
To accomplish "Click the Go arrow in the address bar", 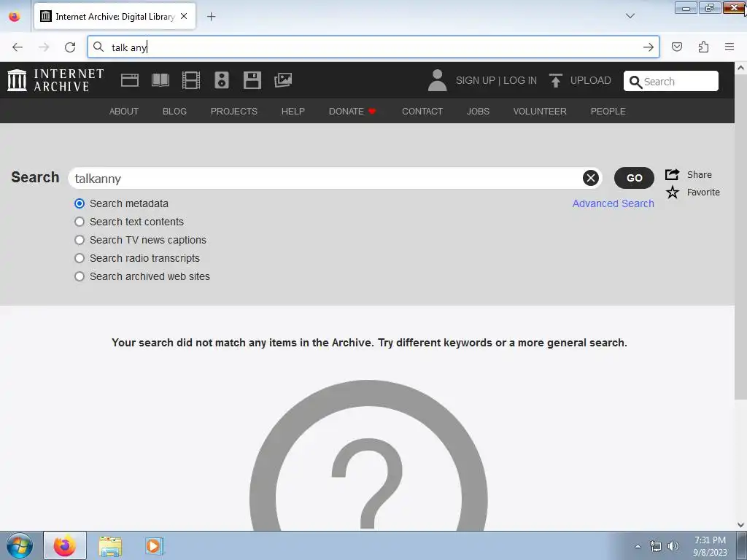I will (648, 47).
